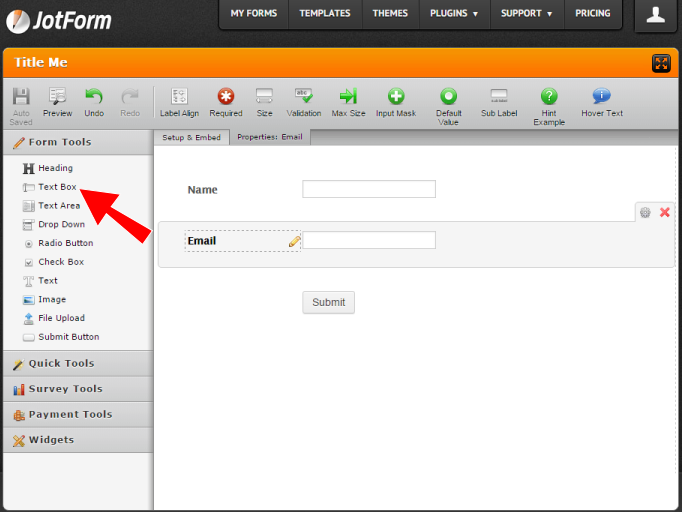Add an Input Mask
This screenshot has width=682, height=512.
click(x=396, y=103)
